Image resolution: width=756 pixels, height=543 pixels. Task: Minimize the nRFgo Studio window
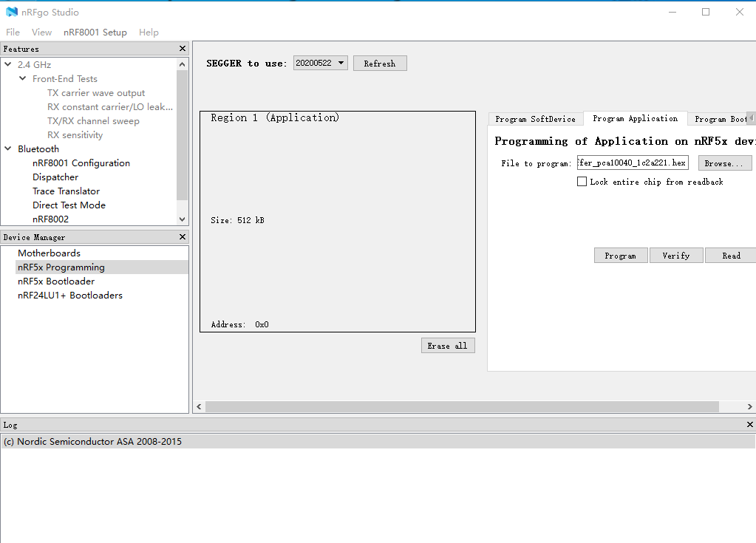coord(672,12)
